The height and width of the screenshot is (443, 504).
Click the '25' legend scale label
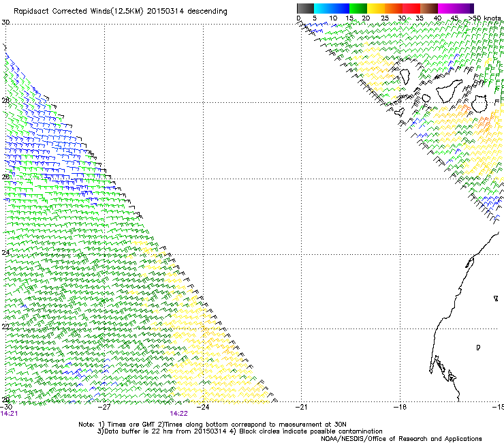click(x=385, y=18)
